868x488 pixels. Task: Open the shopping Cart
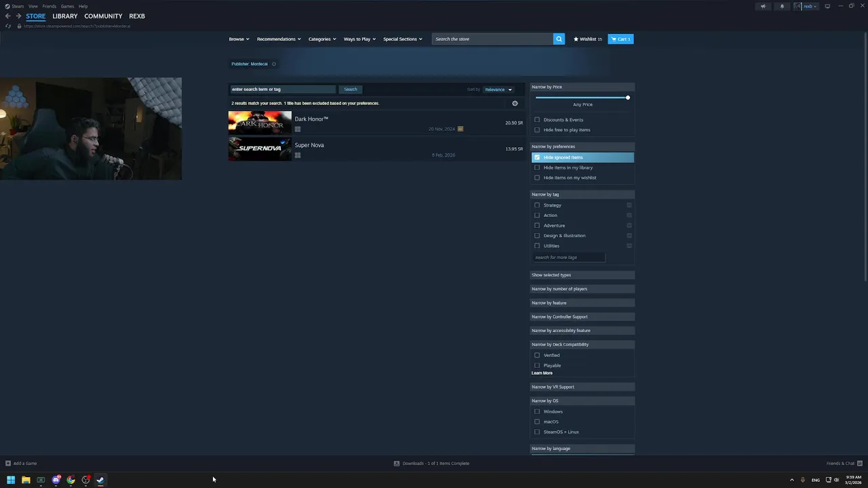click(x=620, y=39)
